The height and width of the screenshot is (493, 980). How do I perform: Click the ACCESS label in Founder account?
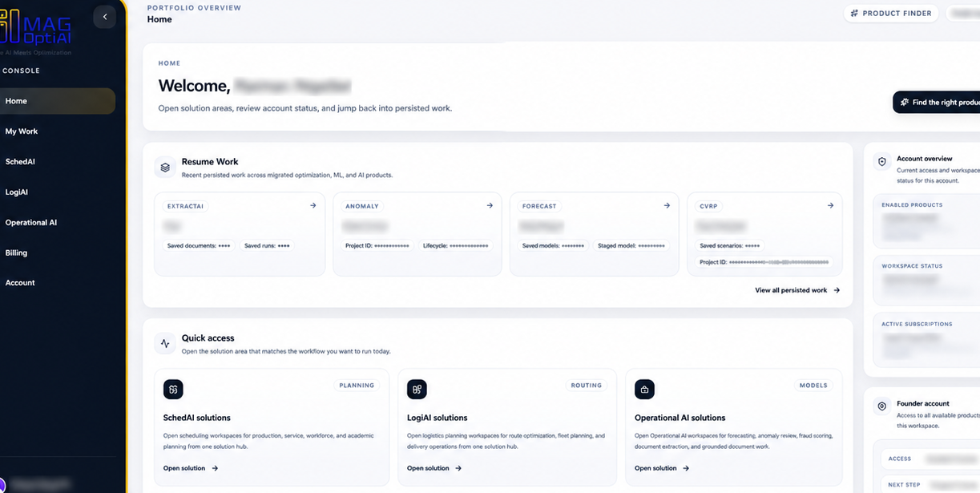[x=900, y=459]
